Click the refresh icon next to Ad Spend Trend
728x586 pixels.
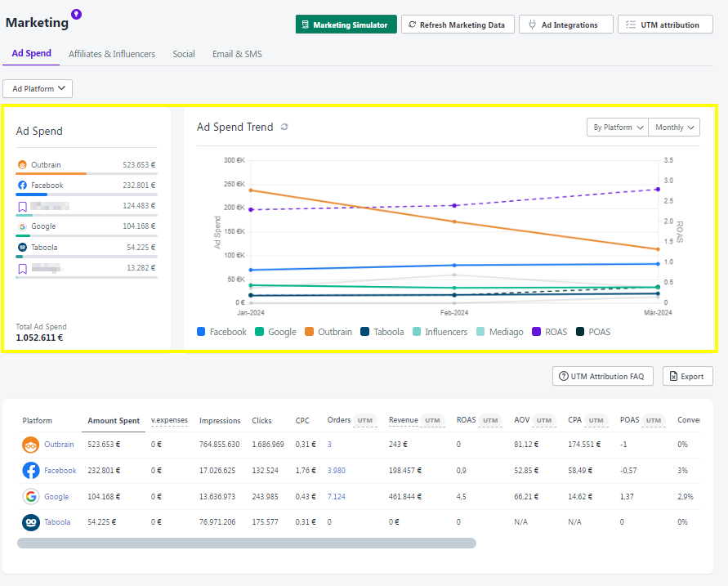(x=284, y=127)
